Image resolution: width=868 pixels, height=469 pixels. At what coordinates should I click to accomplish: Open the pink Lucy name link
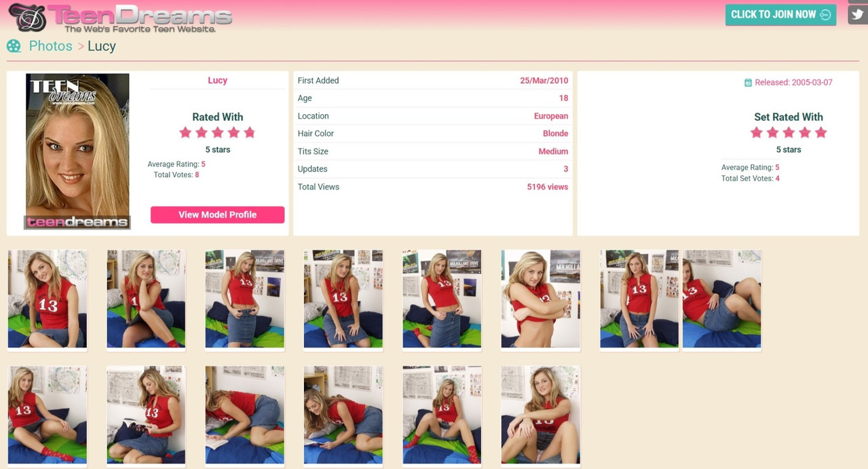click(x=217, y=80)
